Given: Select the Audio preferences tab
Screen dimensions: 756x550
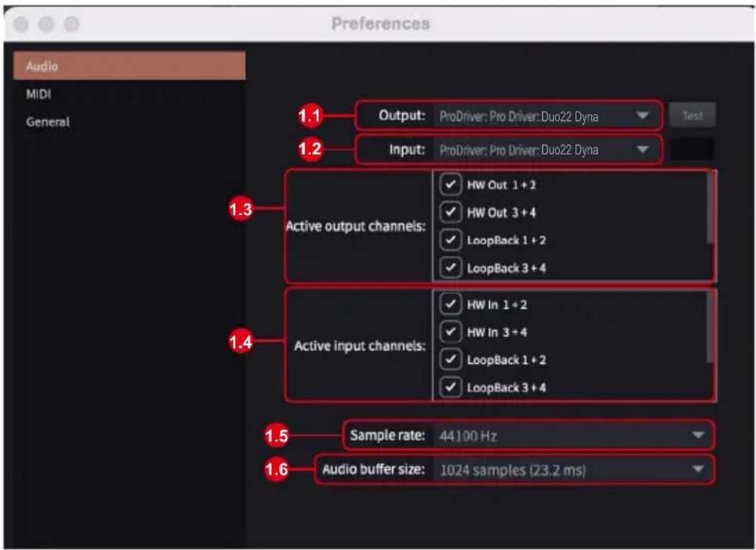Looking at the screenshot, I should [129, 66].
